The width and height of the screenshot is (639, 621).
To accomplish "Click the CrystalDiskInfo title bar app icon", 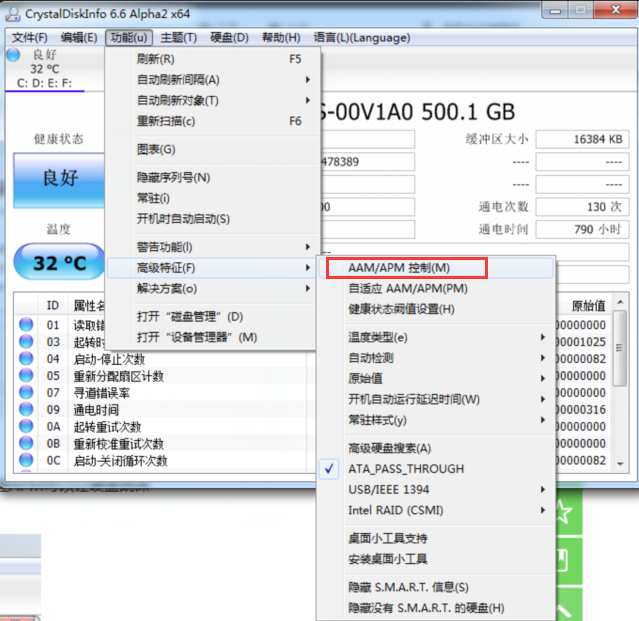I will pyautogui.click(x=13, y=14).
